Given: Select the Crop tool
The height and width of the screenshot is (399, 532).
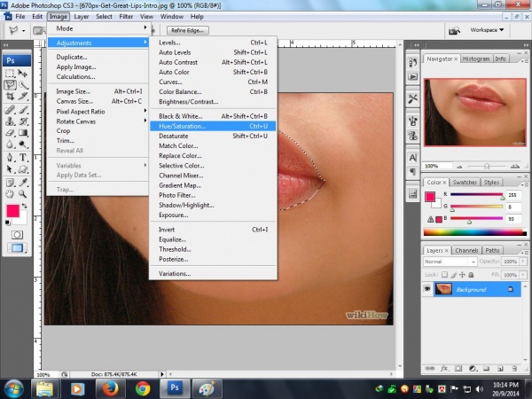Looking at the screenshot, I should [11, 98].
